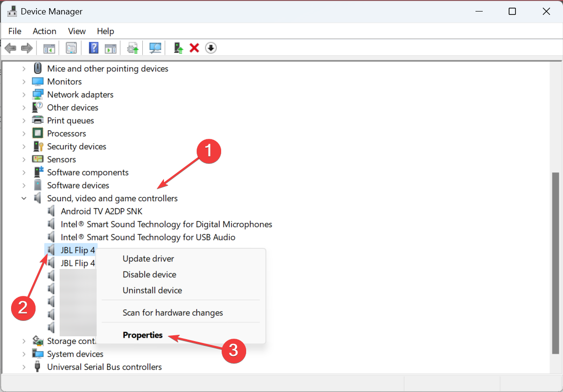563x392 pixels.
Task: Expand the Processors category
Action: (x=24, y=134)
